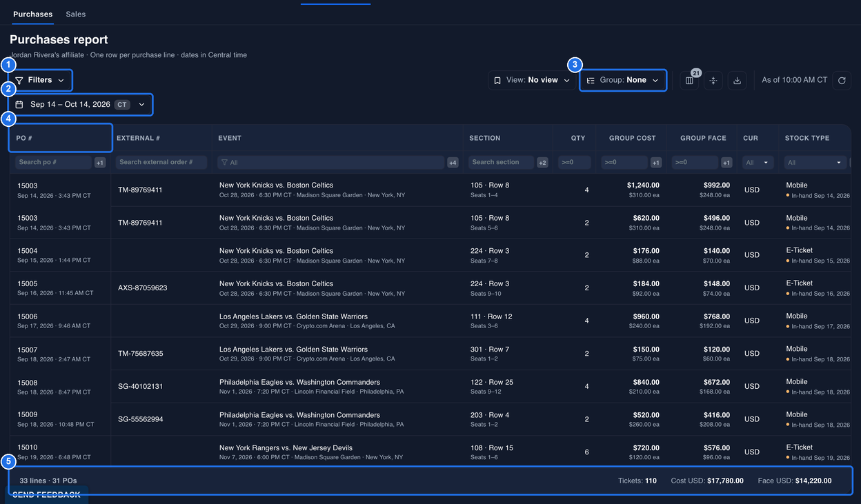Focus the Search section field
This screenshot has height=504, width=861.
(501, 163)
